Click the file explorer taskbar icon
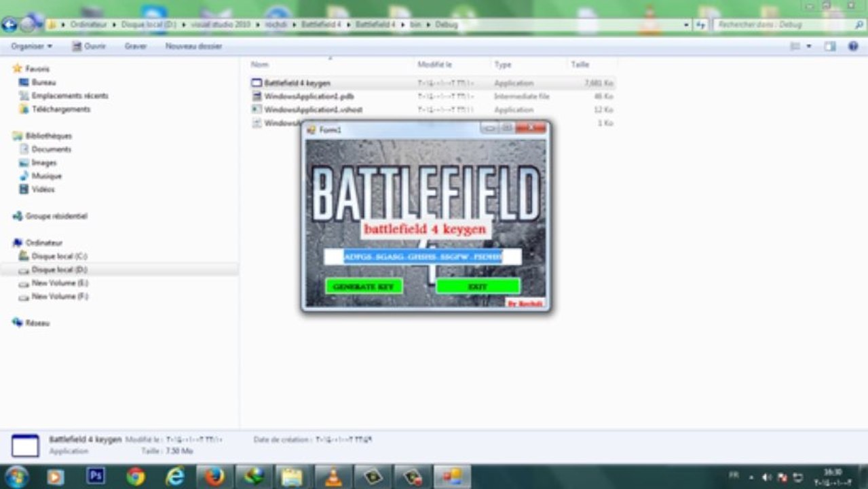868x489 pixels. pyautogui.click(x=294, y=477)
